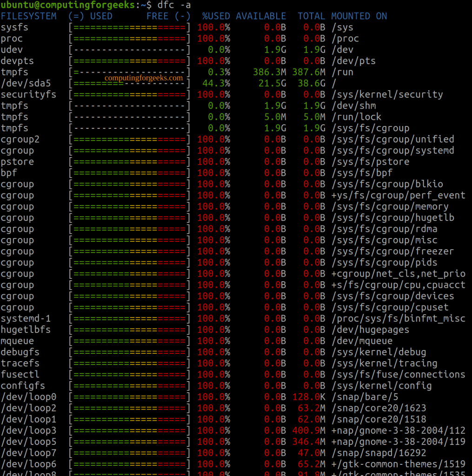This screenshot has width=472, height=476.
Task: Click the /sys/fs/cgroup/rdma mount path
Action: point(384,229)
